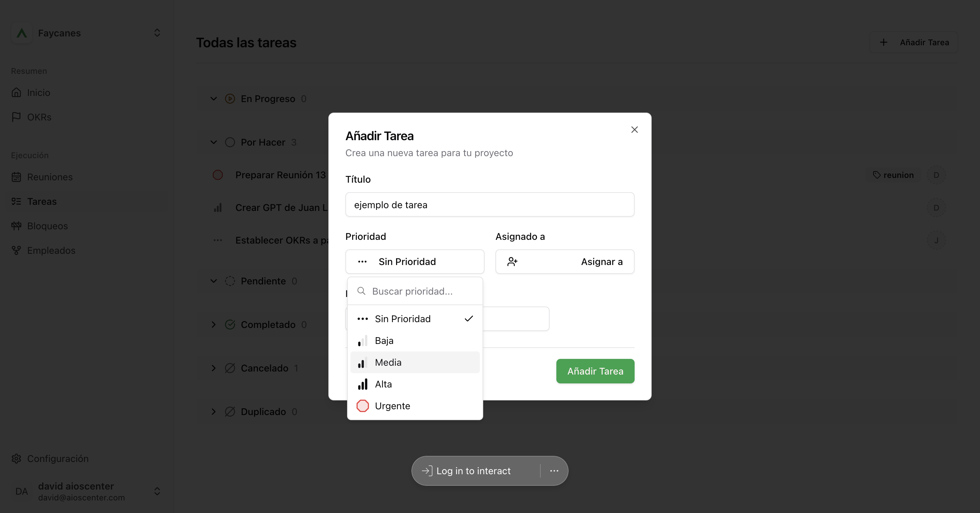Click the D avatar on Crear GPT row

pos(936,208)
